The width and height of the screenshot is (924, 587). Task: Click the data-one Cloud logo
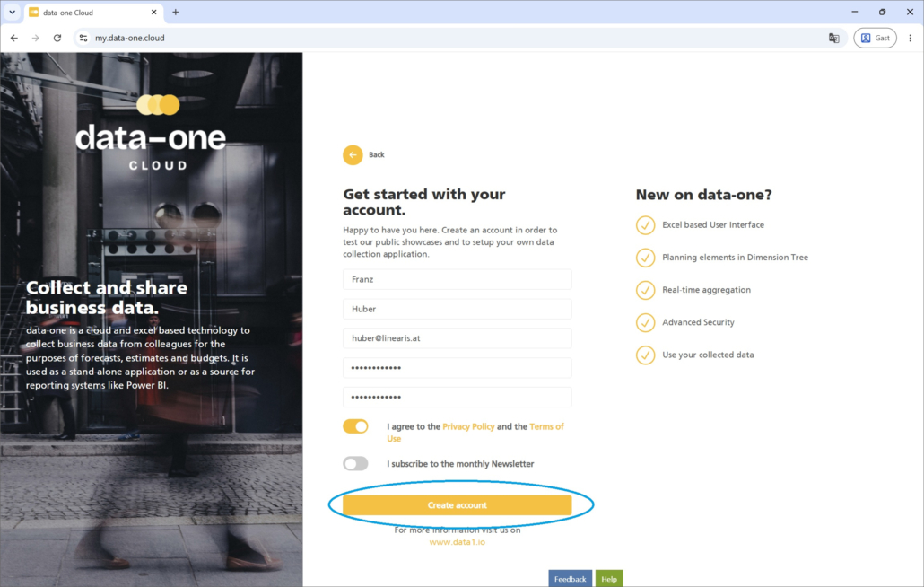[151, 133]
